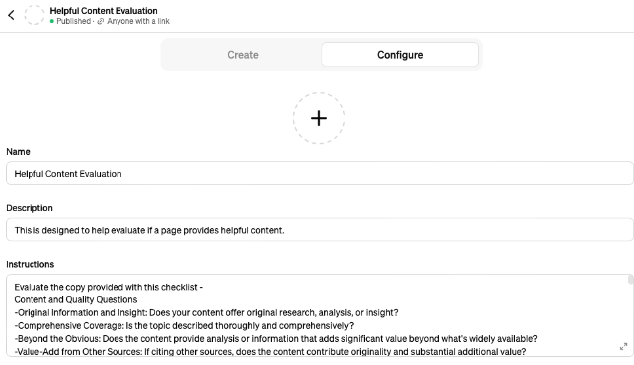Click the Beyond the Obvious instruction line
This screenshot has width=634, height=365.
(276, 339)
